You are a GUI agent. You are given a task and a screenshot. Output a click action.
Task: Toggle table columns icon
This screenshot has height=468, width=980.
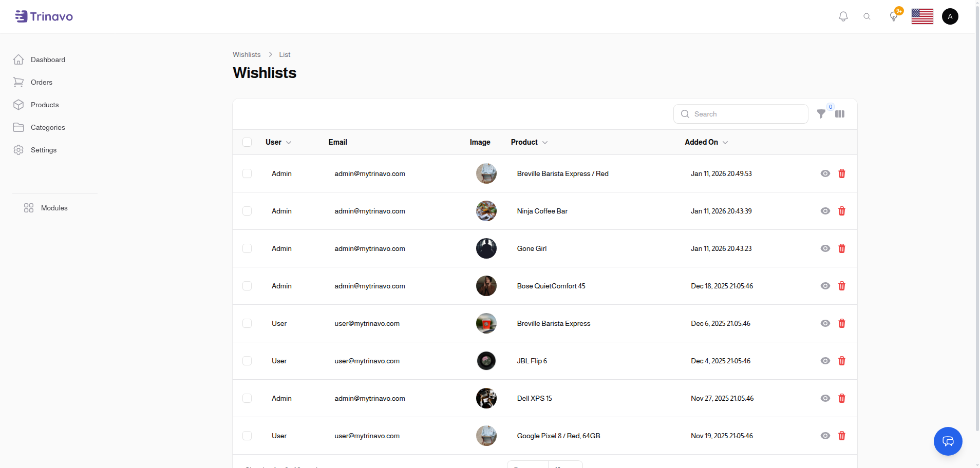point(840,114)
